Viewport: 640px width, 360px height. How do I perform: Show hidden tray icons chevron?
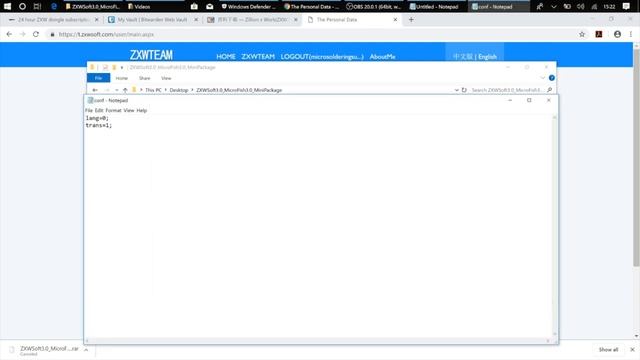[x=553, y=6]
